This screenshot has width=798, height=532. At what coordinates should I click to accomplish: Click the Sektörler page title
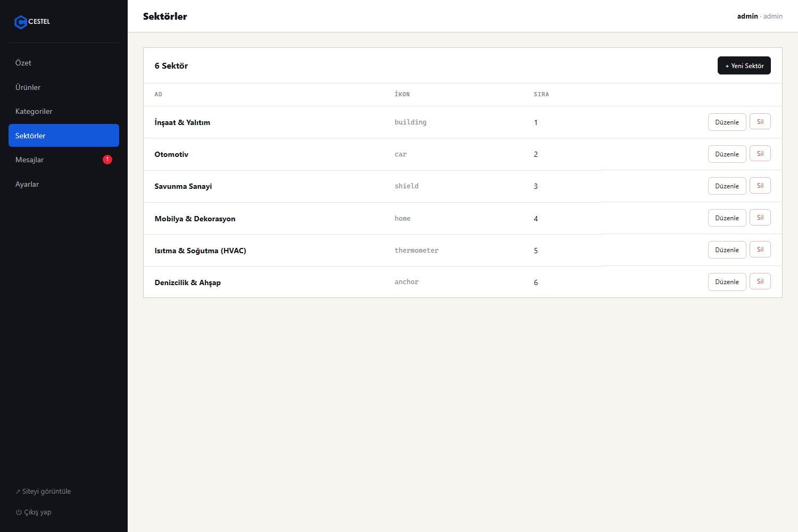pyautogui.click(x=165, y=16)
